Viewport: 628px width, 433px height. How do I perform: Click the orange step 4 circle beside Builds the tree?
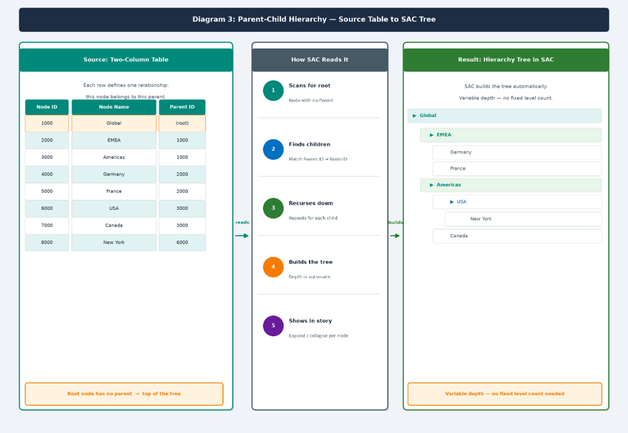[x=273, y=267]
